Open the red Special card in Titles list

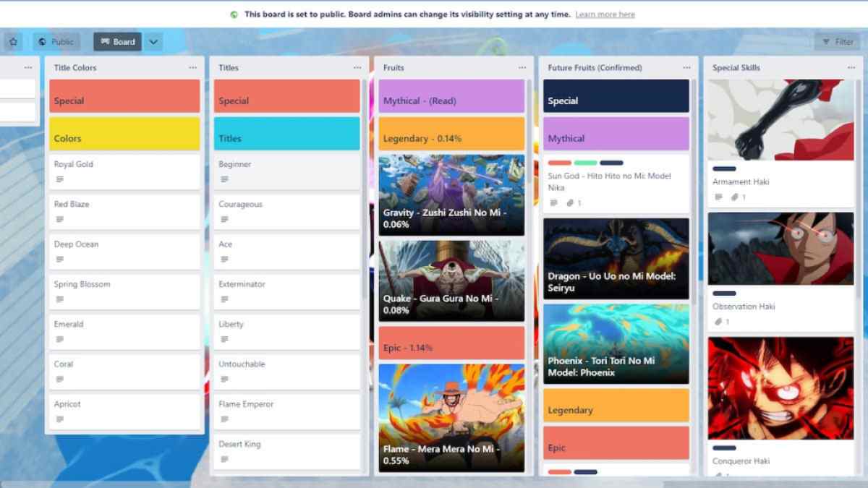(286, 96)
